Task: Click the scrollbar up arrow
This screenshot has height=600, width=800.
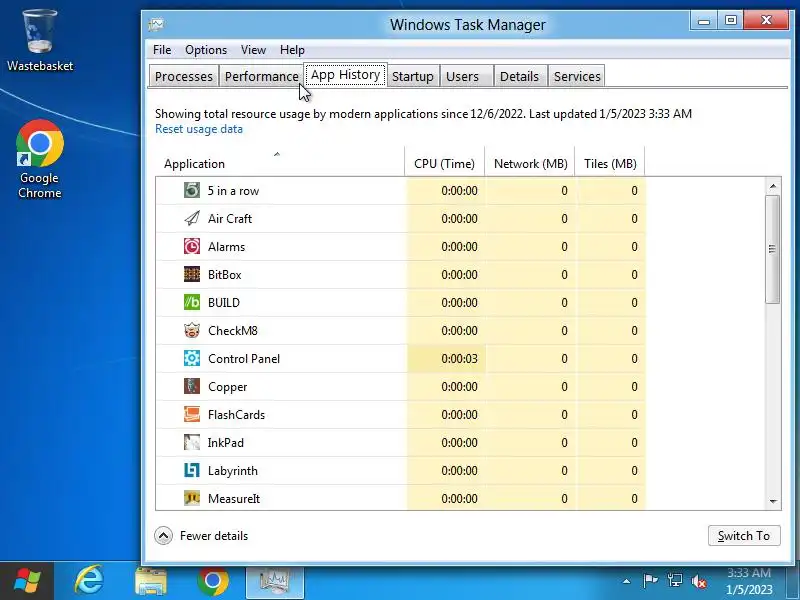Action: [772, 186]
